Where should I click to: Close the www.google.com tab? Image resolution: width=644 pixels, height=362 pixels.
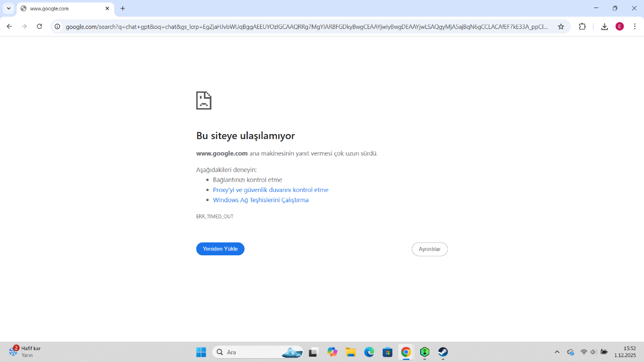coord(107,9)
